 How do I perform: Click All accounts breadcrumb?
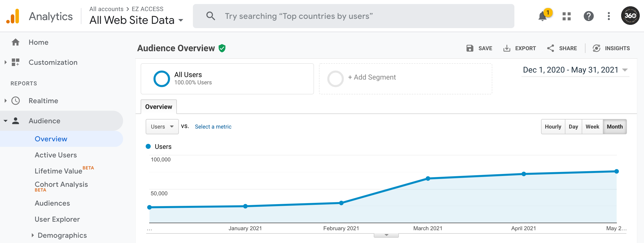pos(106,9)
